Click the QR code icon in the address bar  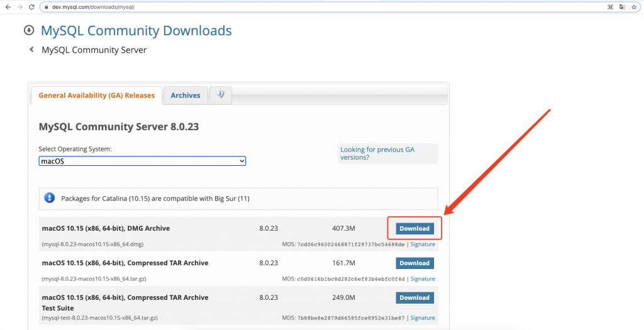610,7
